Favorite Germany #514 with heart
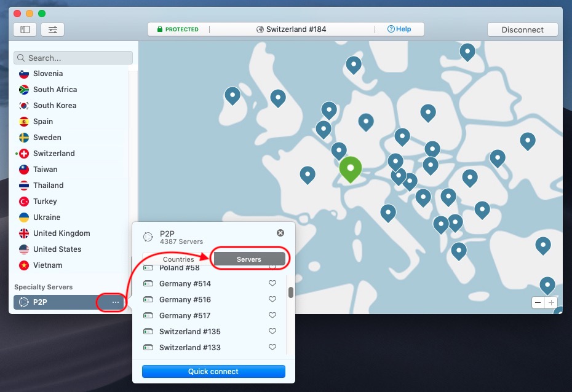Screen dimensions: 572x392 [x=272, y=283]
